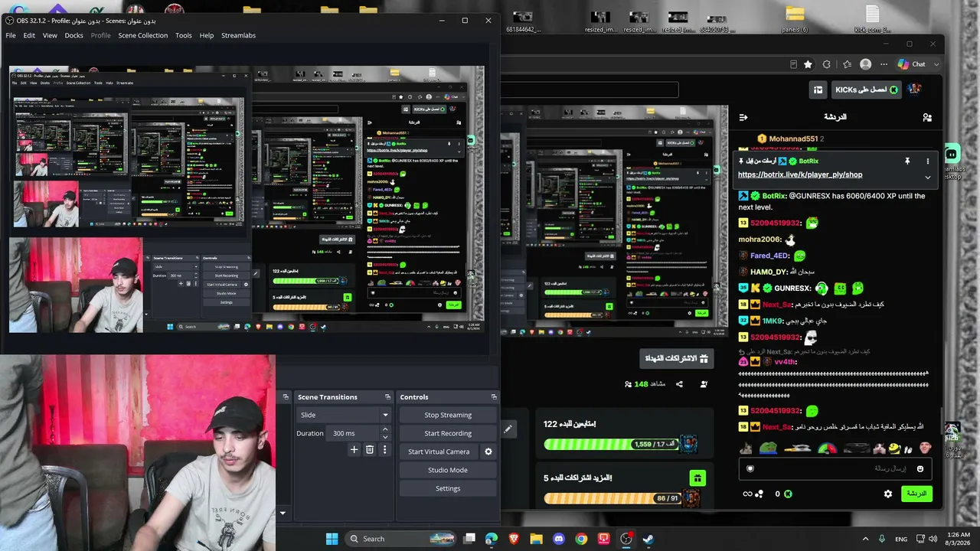Viewport: 980px width, 551px height.
Task: Click the green gift subscriptions icon
Action: (x=697, y=478)
